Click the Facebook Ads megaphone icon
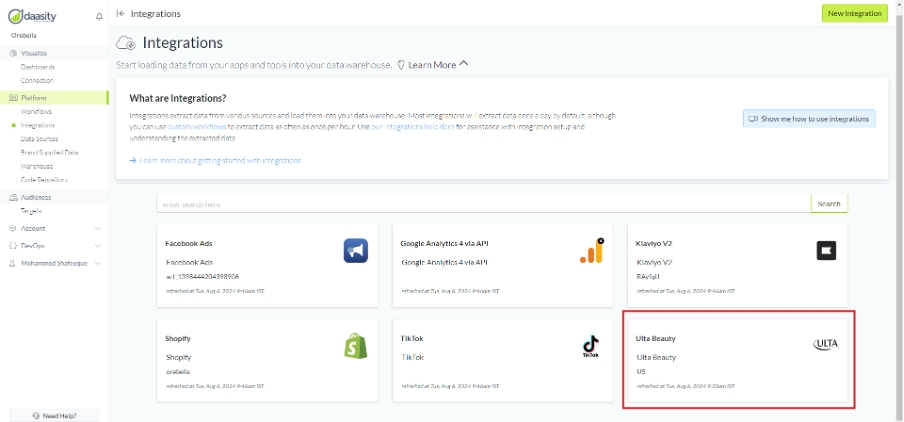904x422 pixels. pyautogui.click(x=355, y=251)
